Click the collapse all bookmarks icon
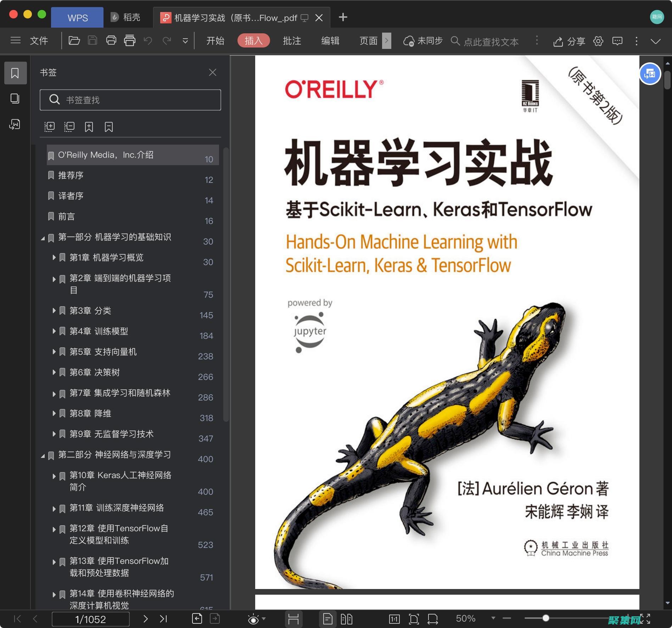Viewport: 672px width, 628px height. click(x=69, y=127)
